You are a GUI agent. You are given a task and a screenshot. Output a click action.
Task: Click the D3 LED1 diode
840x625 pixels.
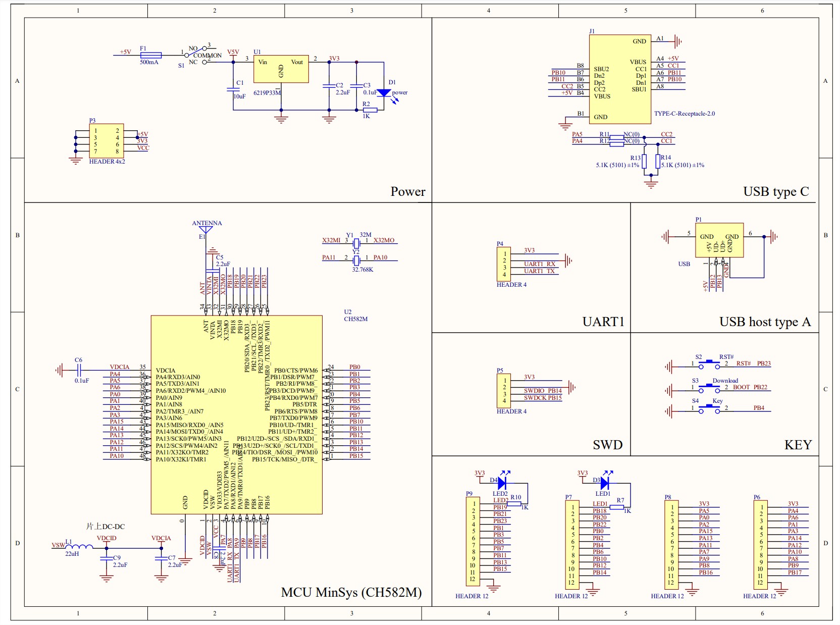pos(604,483)
